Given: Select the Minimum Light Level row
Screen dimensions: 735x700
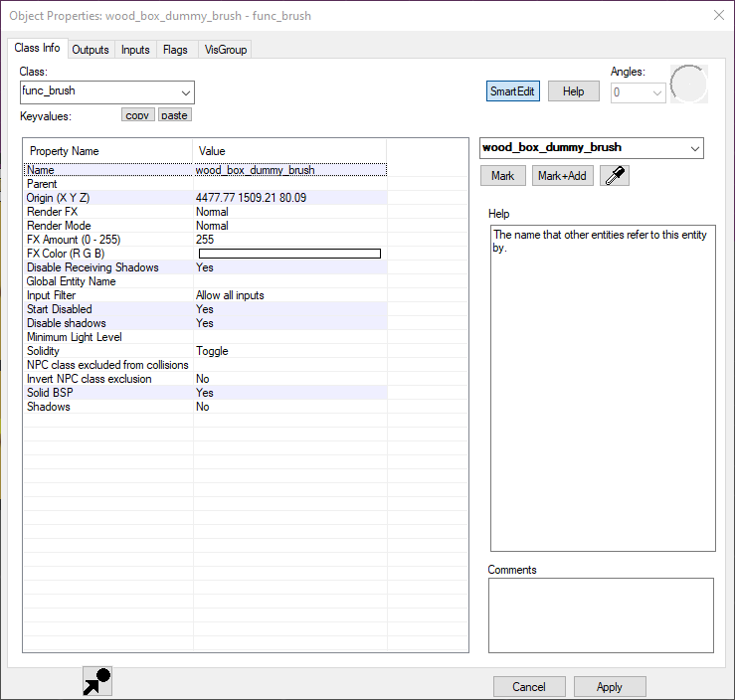Looking at the screenshot, I should click(205, 337).
